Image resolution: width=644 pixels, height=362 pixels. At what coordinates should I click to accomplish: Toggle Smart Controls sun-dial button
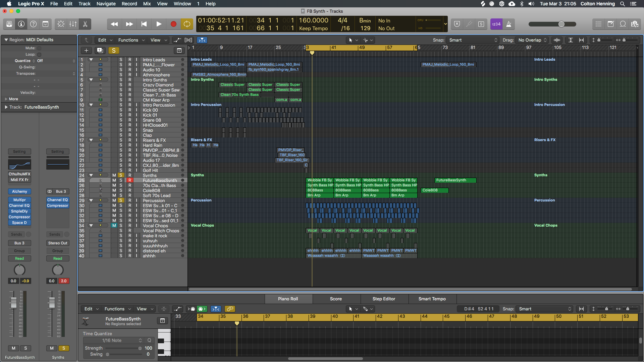(x=61, y=24)
